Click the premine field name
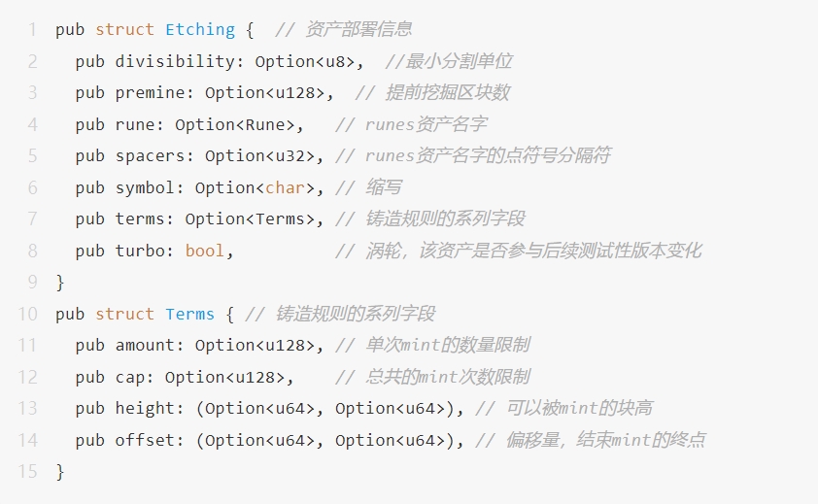This screenshot has height=504, width=818. tap(150, 93)
